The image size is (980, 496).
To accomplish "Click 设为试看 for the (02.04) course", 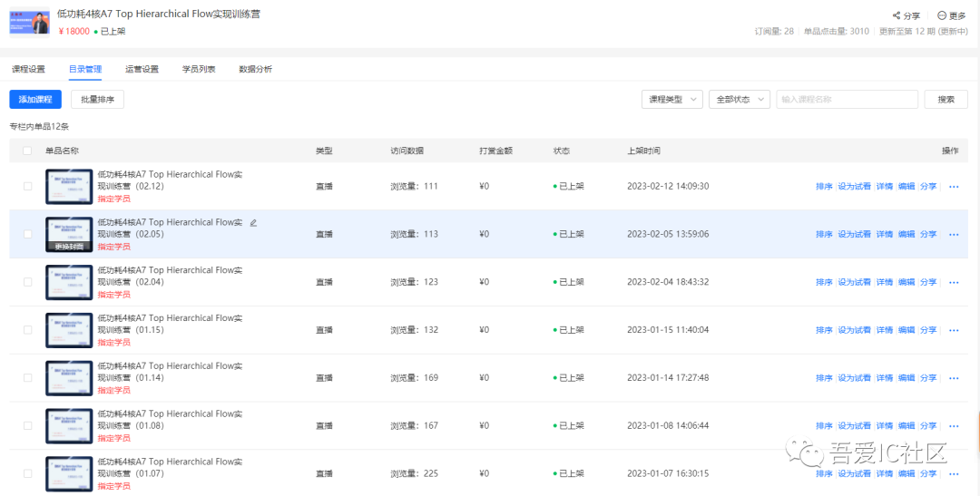I will (x=854, y=282).
